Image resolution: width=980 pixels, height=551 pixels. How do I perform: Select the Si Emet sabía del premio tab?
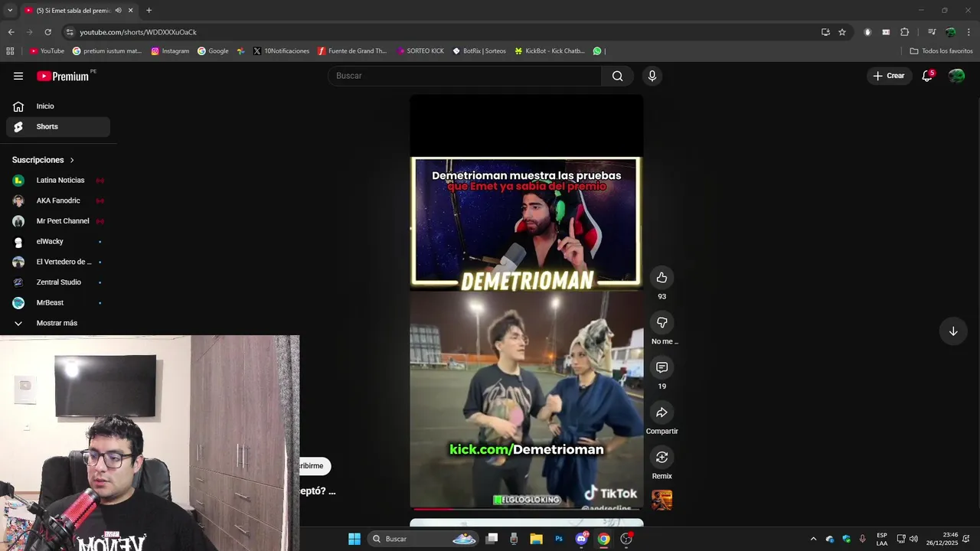[73, 11]
